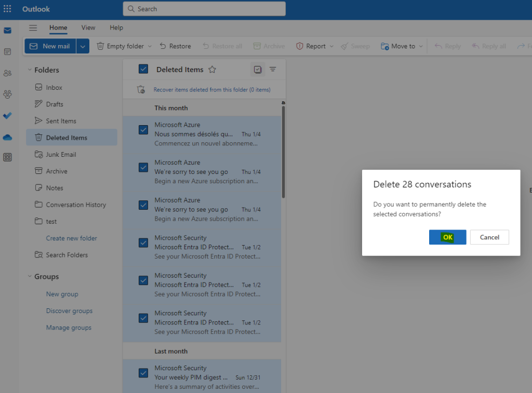Image resolution: width=532 pixels, height=393 pixels.
Task: Click the Reply all toolbar button
Action: click(x=489, y=46)
